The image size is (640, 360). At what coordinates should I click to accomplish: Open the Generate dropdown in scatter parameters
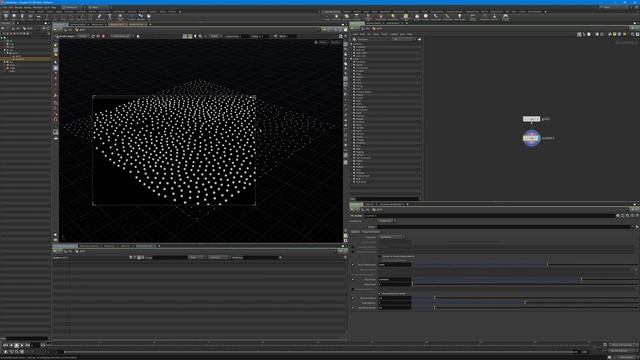point(392,237)
